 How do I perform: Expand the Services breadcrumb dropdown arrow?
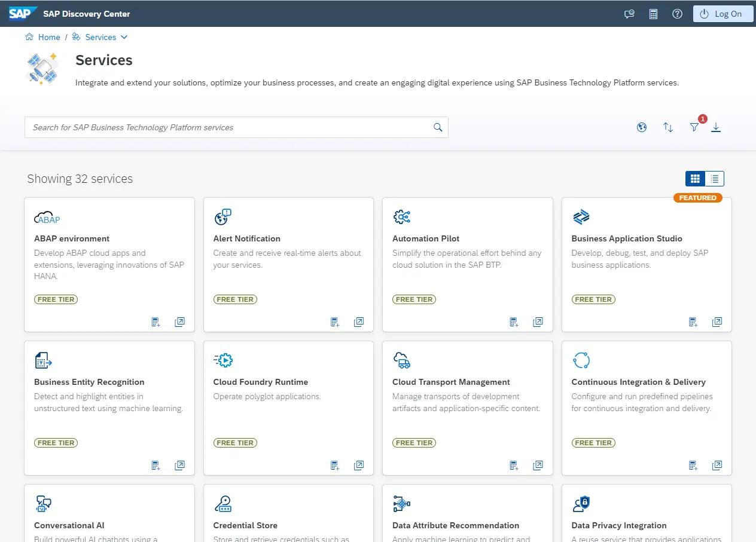pyautogui.click(x=124, y=37)
